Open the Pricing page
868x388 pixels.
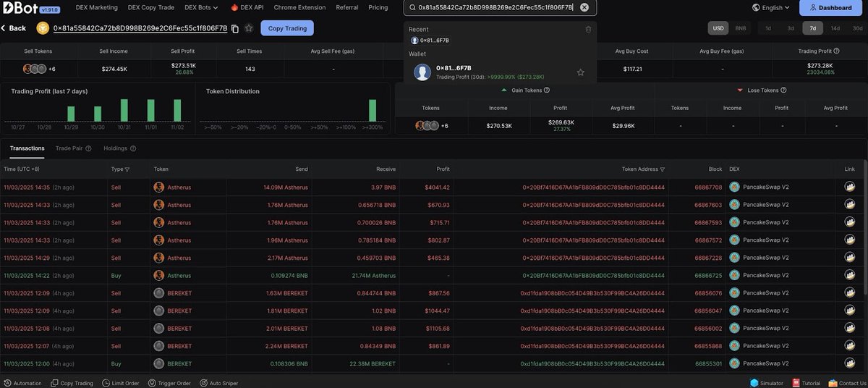pos(378,7)
